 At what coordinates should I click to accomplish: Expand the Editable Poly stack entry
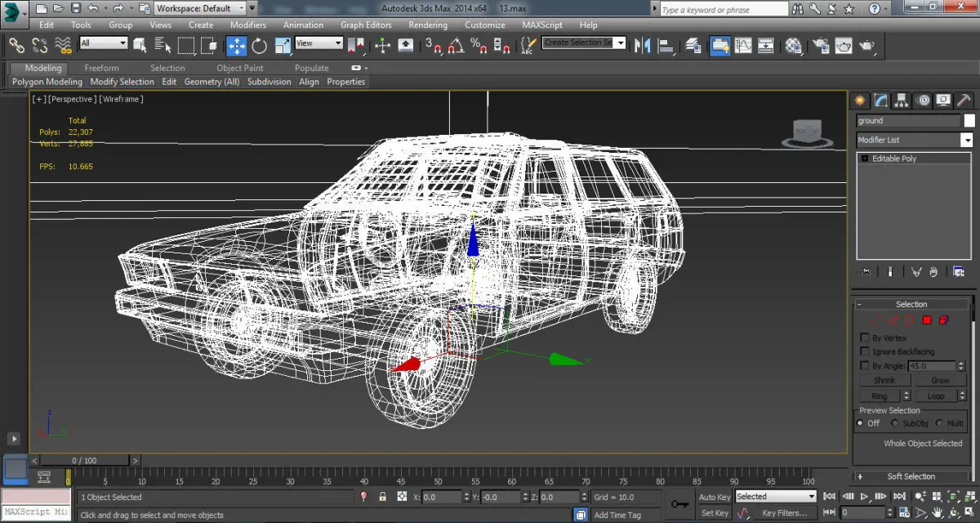(865, 159)
